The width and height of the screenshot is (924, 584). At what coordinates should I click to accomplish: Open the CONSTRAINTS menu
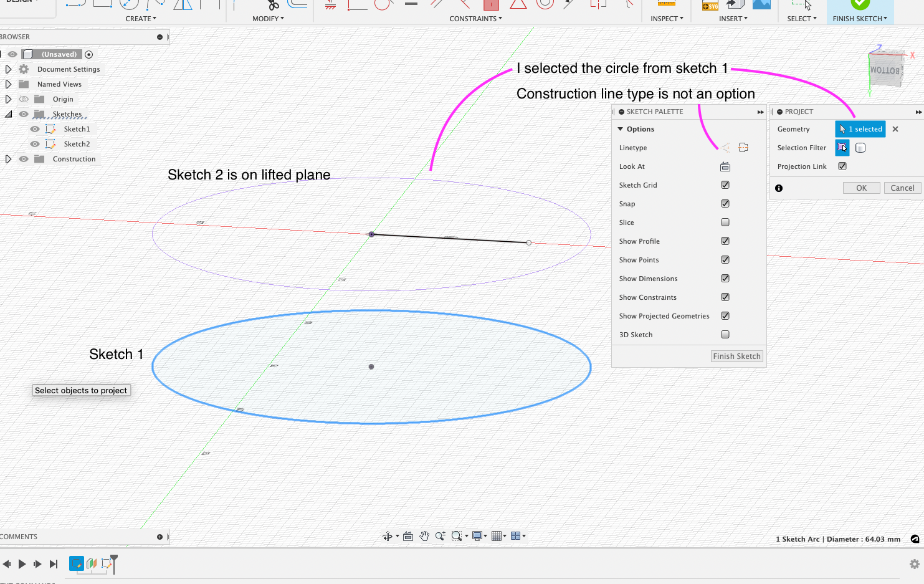[x=475, y=19]
